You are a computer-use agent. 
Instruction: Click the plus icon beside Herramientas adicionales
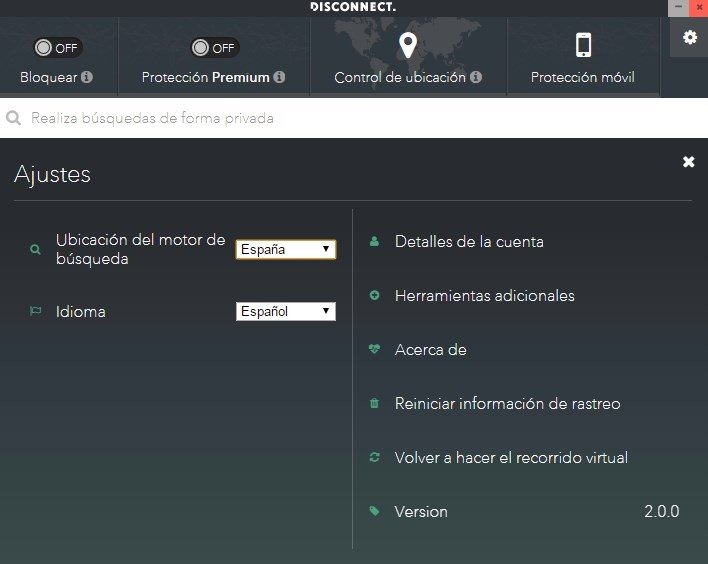pyautogui.click(x=374, y=295)
